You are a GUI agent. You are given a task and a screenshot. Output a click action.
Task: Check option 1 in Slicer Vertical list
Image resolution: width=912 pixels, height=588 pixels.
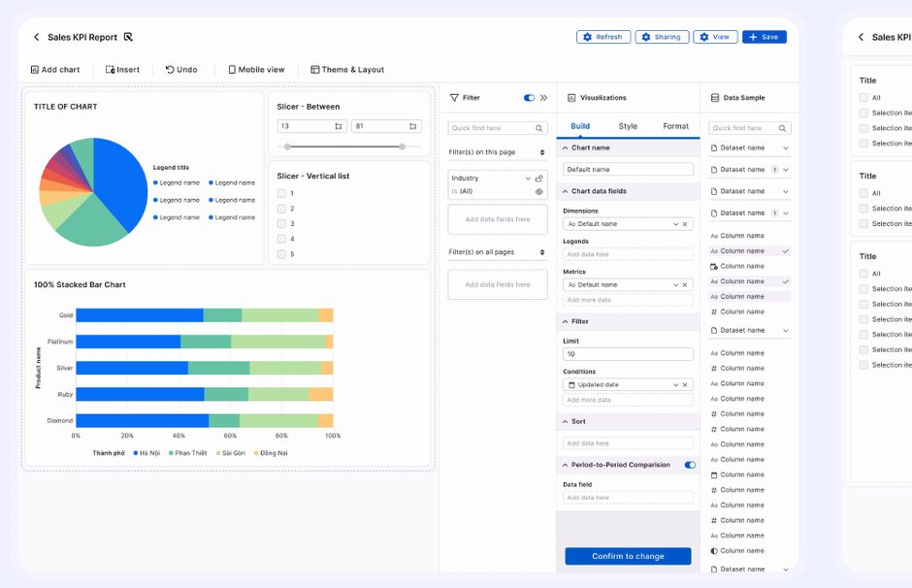tap(281, 193)
